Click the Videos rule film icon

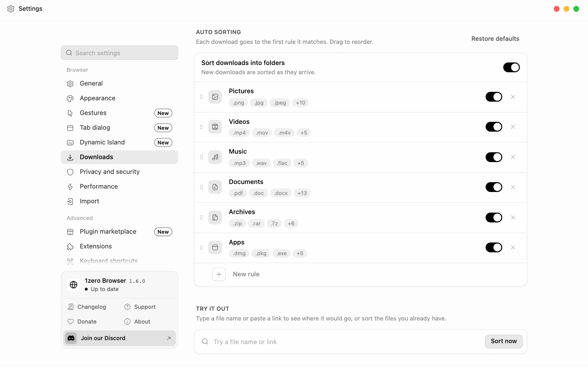(215, 127)
